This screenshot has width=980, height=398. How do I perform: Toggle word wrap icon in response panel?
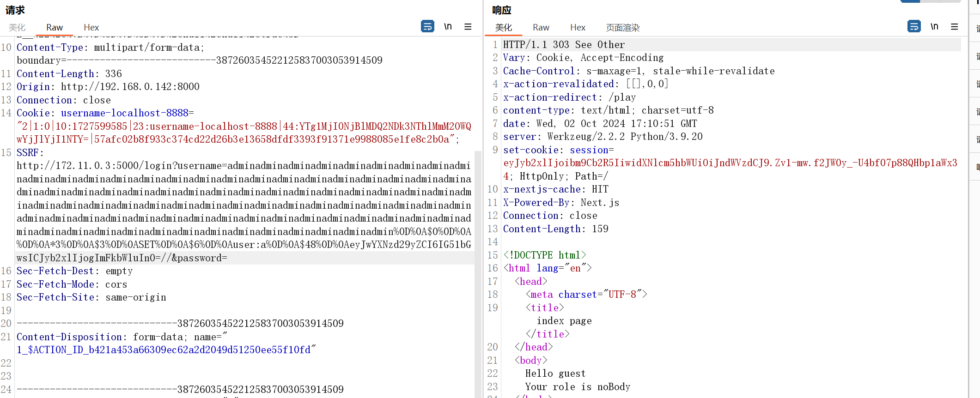pos(914,26)
